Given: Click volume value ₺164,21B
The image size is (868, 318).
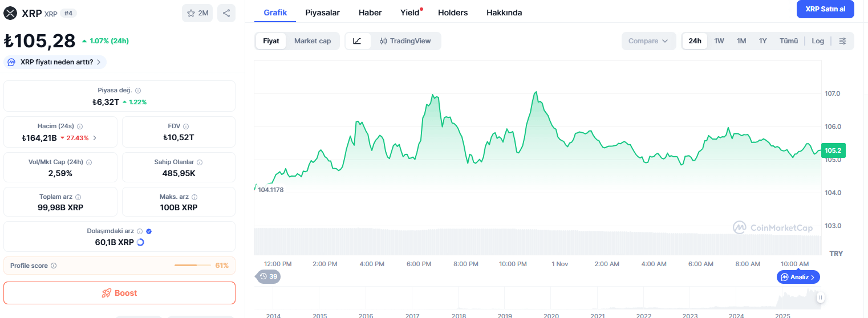Looking at the screenshot, I should (x=39, y=138).
